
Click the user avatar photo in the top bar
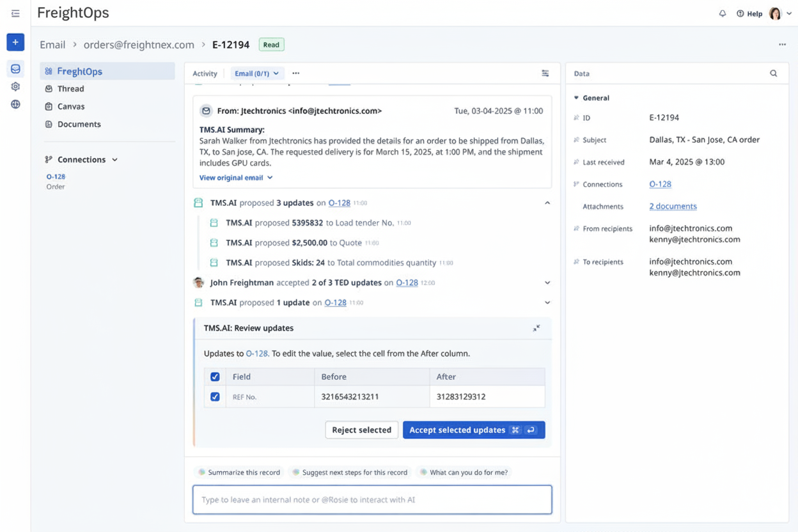tap(774, 13)
